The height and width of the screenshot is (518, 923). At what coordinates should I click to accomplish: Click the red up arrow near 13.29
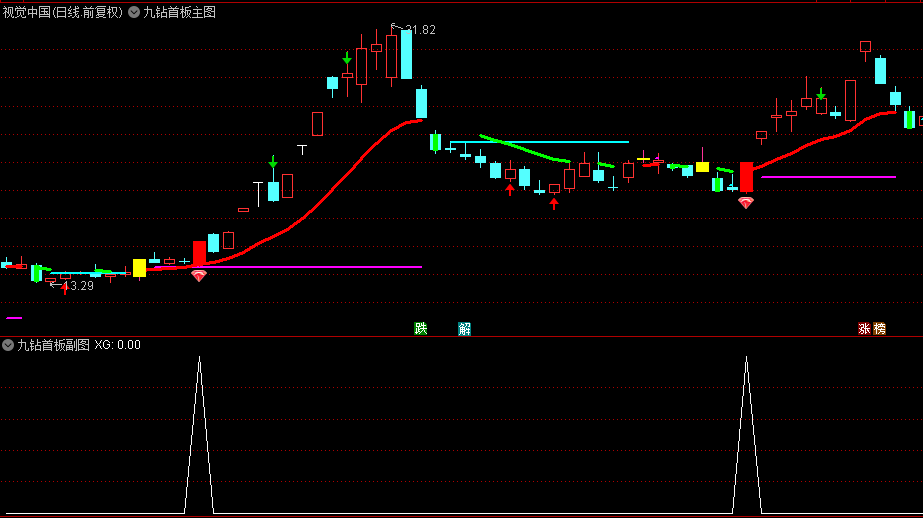65,288
